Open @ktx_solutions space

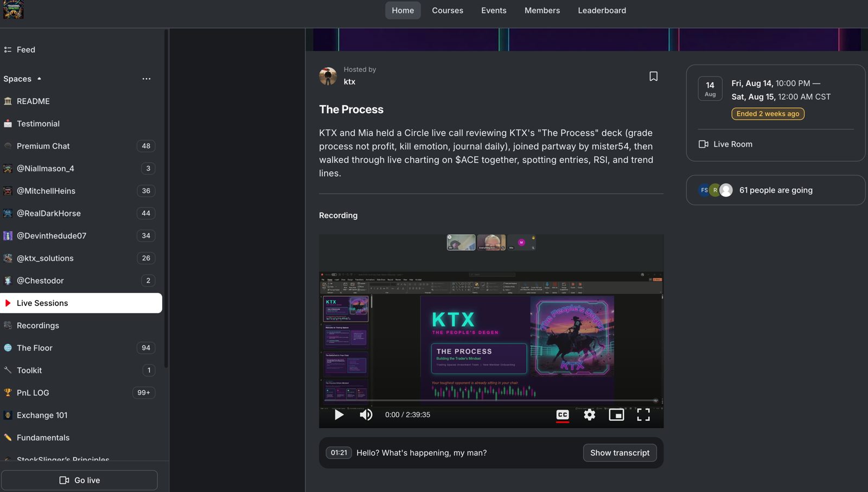pos(81,258)
